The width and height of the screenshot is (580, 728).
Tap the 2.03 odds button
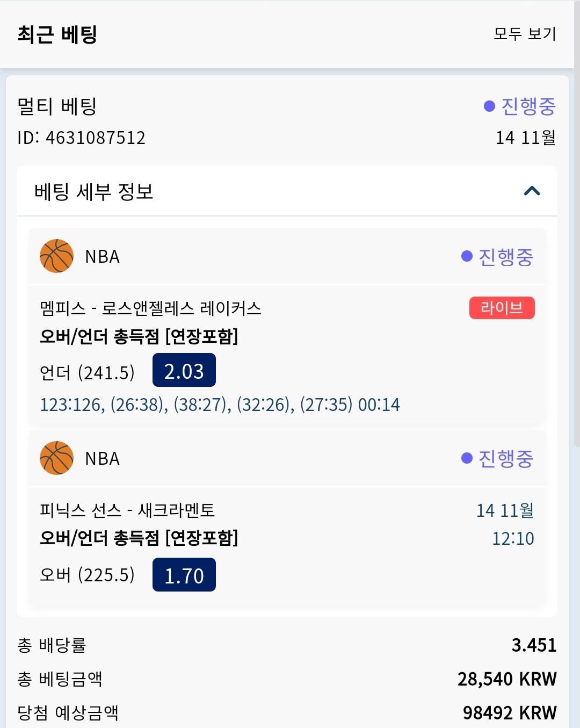tap(184, 370)
